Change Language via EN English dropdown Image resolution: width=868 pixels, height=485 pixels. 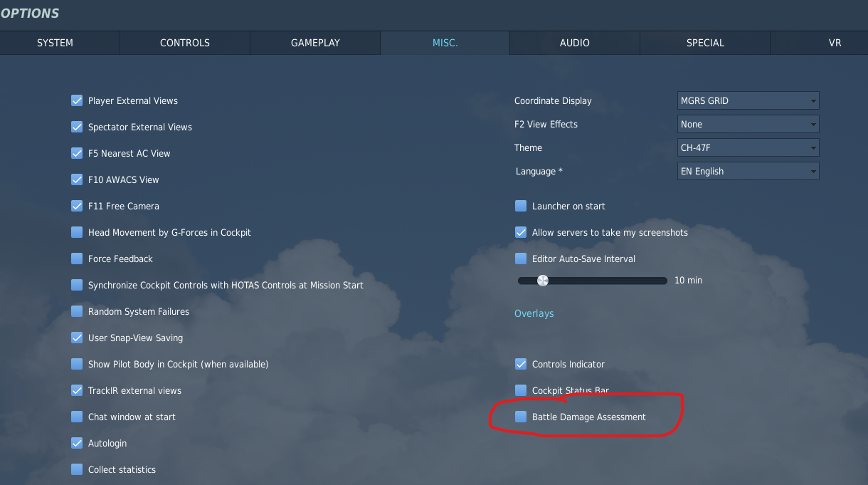pos(748,171)
